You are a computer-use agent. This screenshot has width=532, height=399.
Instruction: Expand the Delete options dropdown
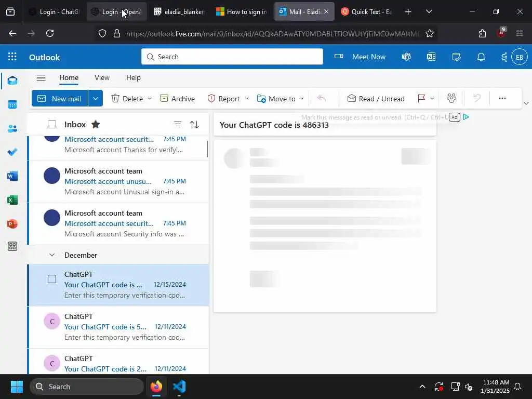[150, 98]
